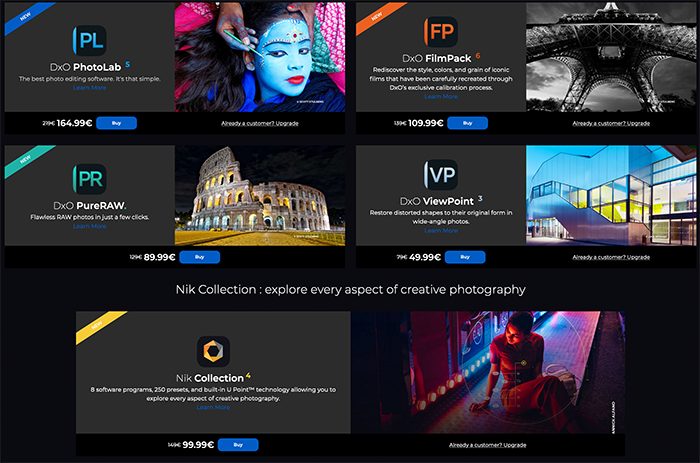Click 'Rediscover the style, colors, and grain' description
The image size is (700, 463).
coord(441,79)
